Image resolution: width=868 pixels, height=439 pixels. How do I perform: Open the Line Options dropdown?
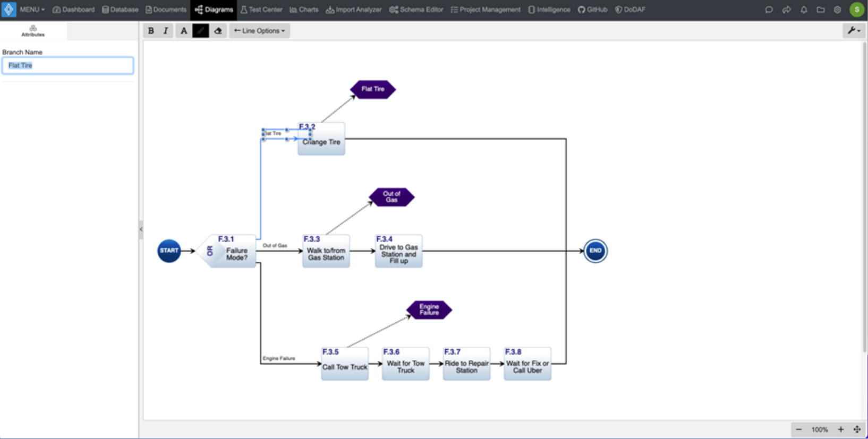pos(259,31)
